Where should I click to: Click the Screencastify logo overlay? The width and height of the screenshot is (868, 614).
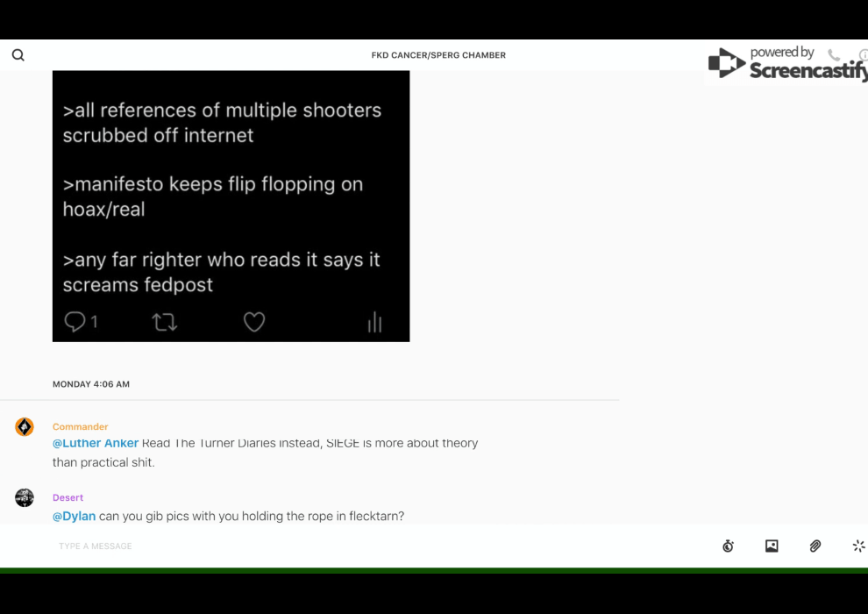(x=786, y=63)
